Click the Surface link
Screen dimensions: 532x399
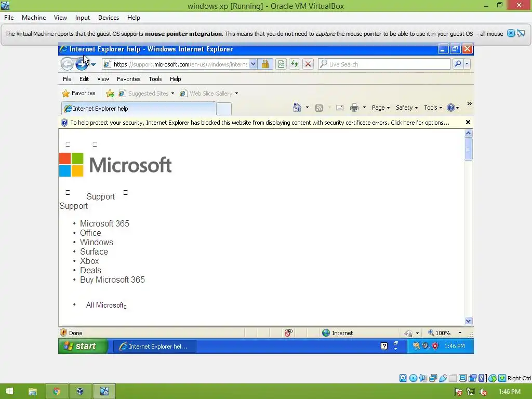coord(94,252)
